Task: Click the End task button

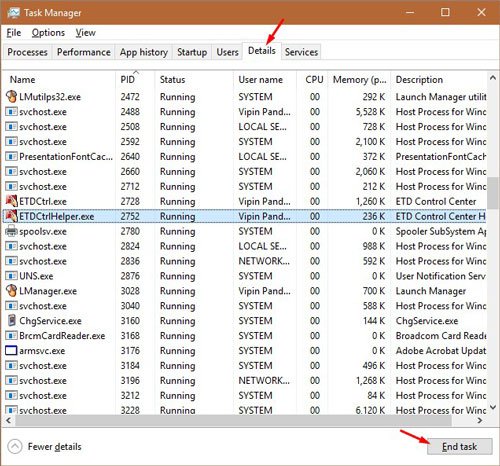Action: pyautogui.click(x=459, y=446)
